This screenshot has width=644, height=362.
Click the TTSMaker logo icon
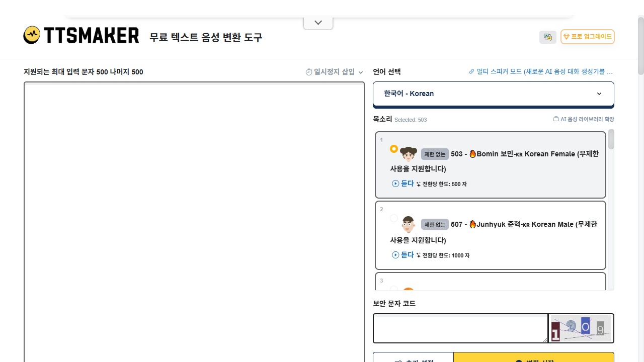click(x=32, y=35)
